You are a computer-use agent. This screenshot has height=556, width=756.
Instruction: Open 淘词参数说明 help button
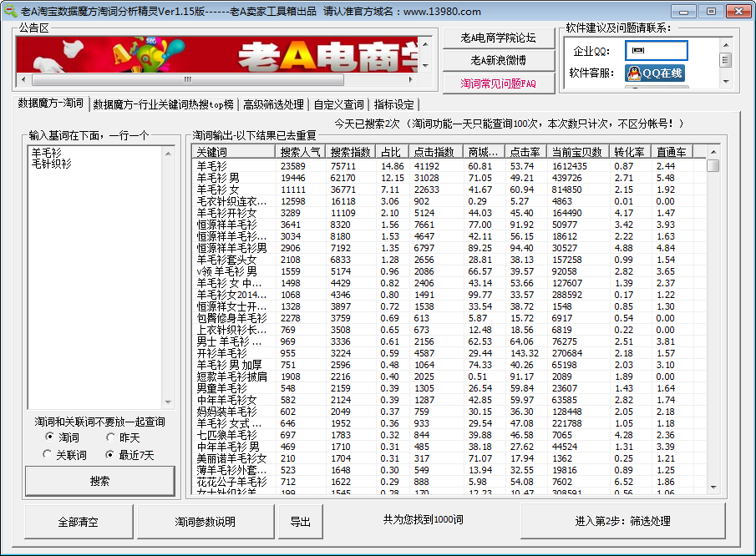coord(205,522)
